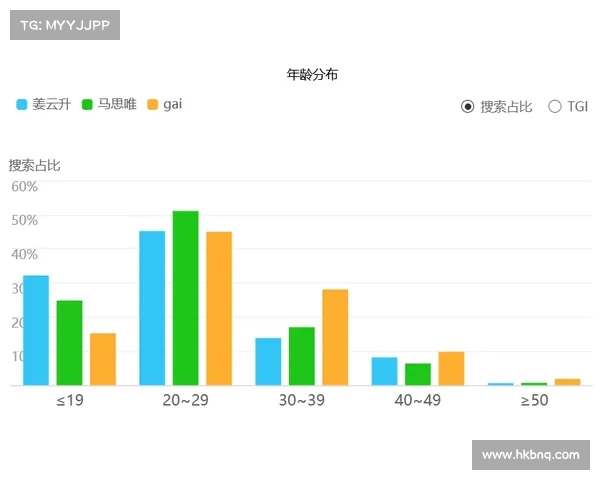Select the TGI radio button
The image size is (600, 480).
point(554,106)
